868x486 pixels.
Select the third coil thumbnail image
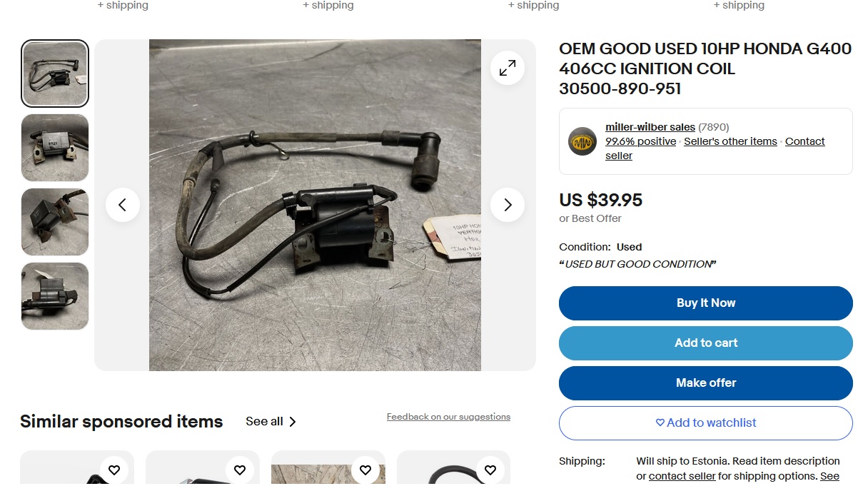(55, 222)
